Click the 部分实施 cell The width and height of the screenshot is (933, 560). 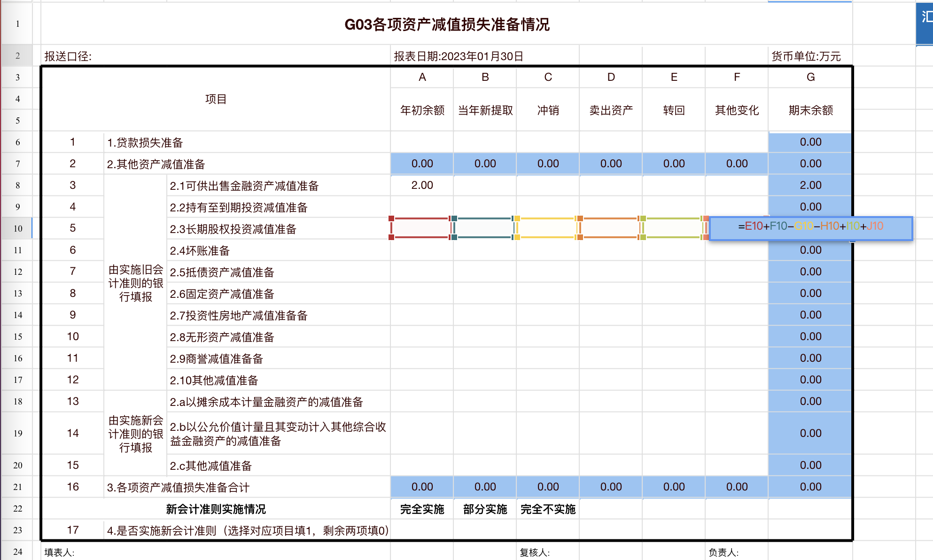point(485,509)
